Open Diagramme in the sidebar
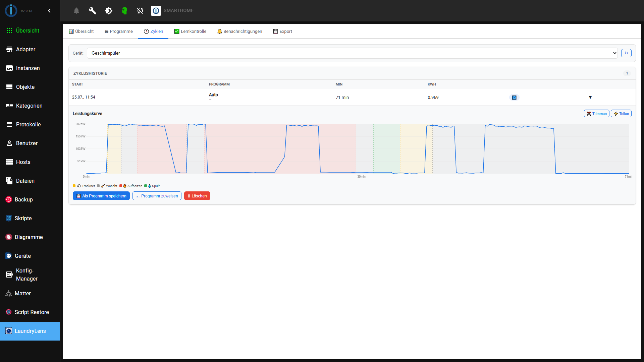The height and width of the screenshot is (362, 644). click(x=30, y=237)
